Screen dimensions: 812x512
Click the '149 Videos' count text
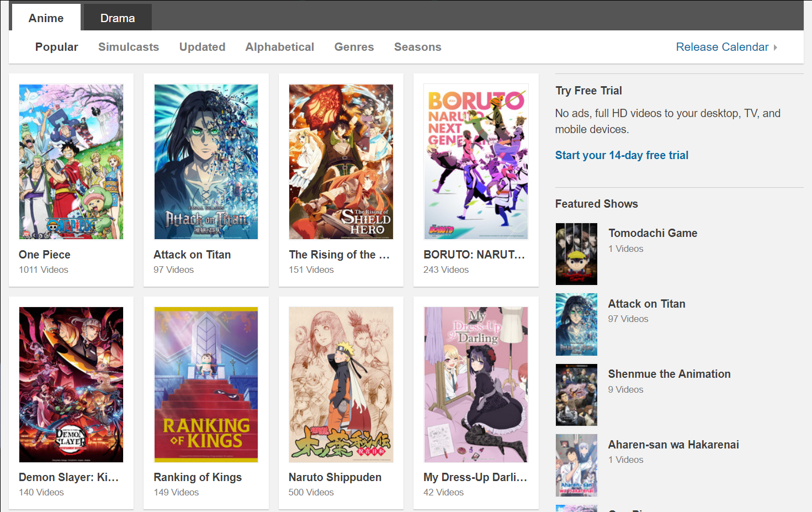[176, 492]
